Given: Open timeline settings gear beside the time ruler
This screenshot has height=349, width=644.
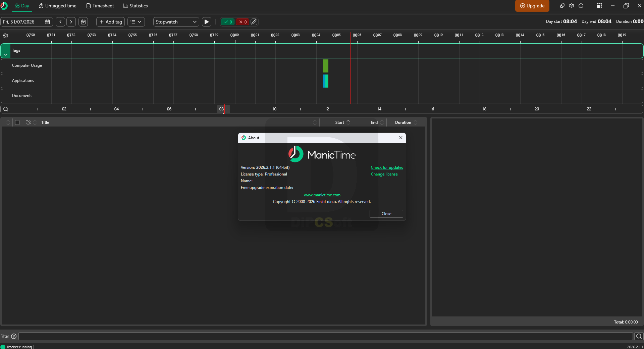Looking at the screenshot, I should [x=5, y=36].
